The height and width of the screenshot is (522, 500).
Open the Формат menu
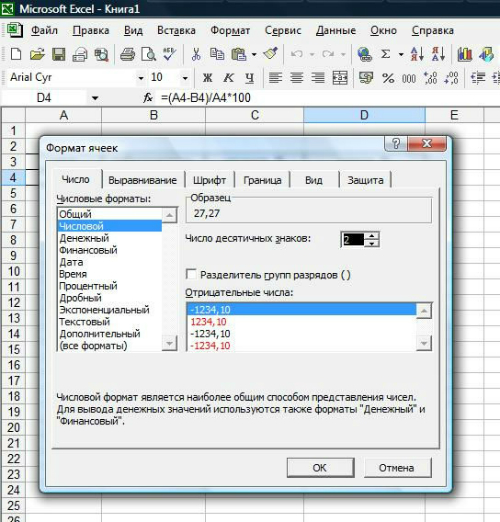[230, 30]
